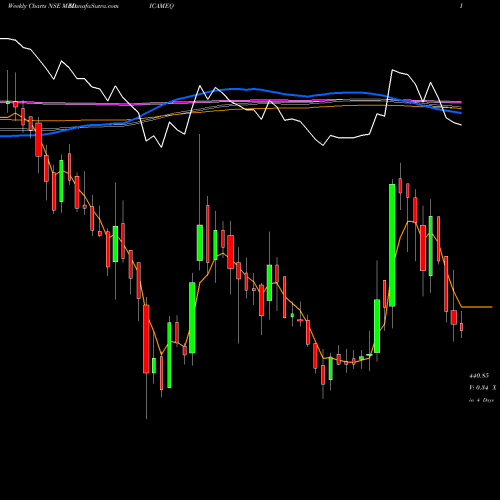The width and height of the screenshot is (500, 500).
Task: Click the '440.85' price value
Action: click(479, 376)
